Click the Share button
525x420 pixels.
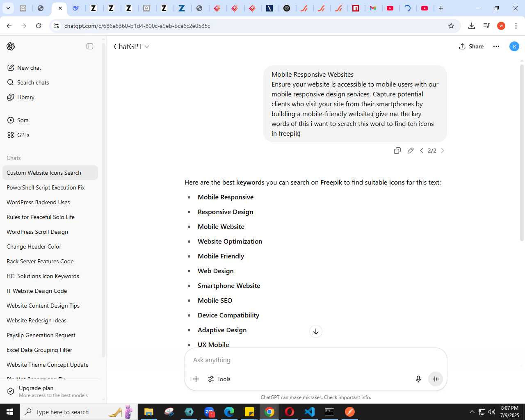pos(471,46)
